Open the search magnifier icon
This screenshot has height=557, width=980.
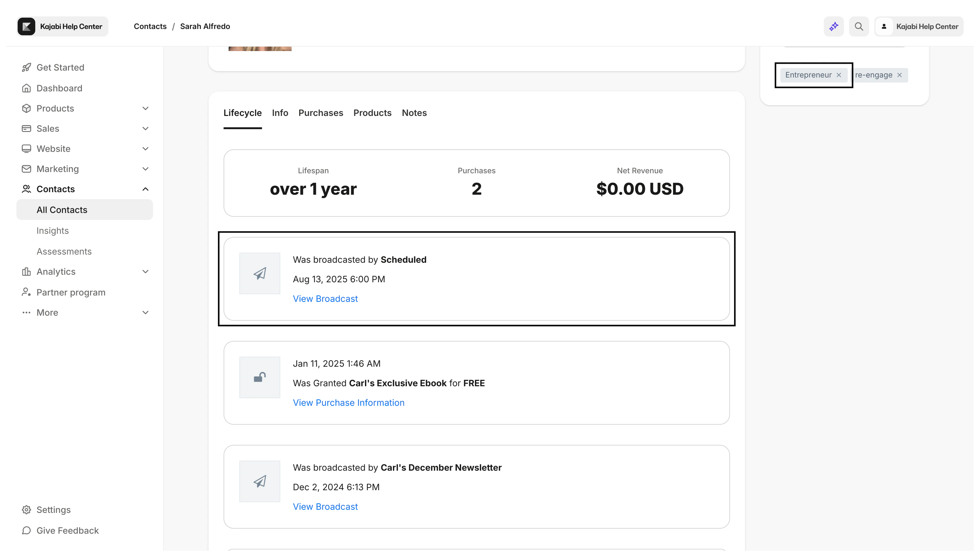pos(859,26)
